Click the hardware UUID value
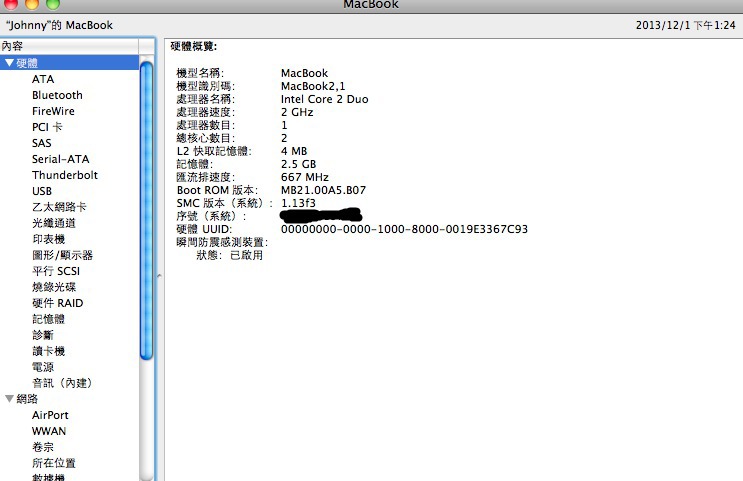 click(404, 229)
